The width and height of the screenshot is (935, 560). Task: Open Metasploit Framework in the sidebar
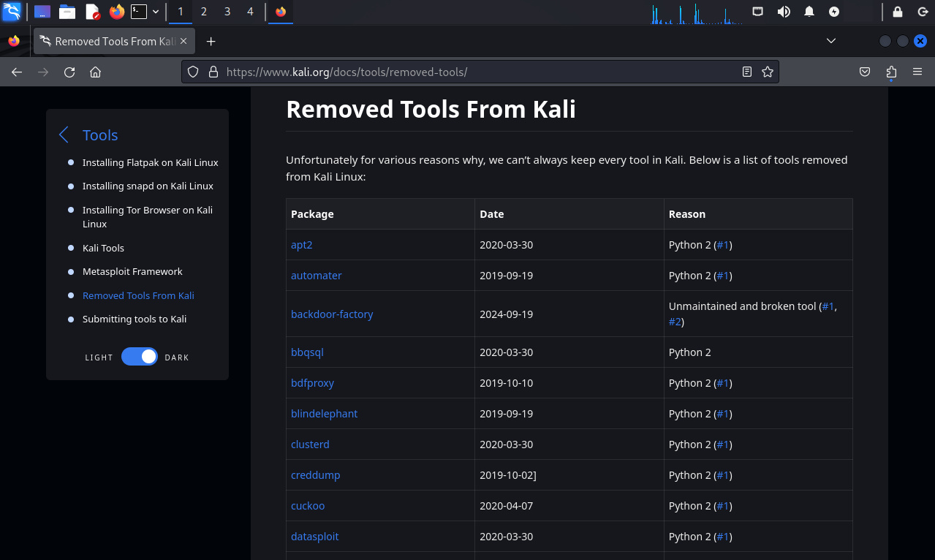[132, 271]
